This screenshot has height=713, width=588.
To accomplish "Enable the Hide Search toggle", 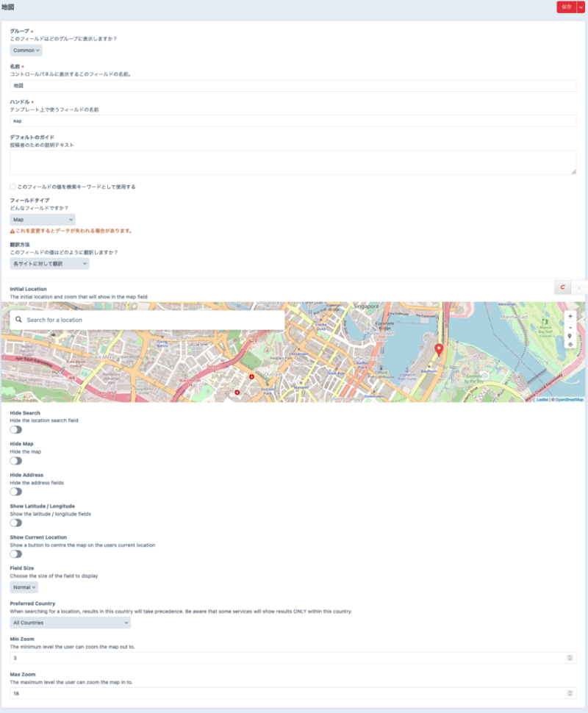I will point(15,429).
